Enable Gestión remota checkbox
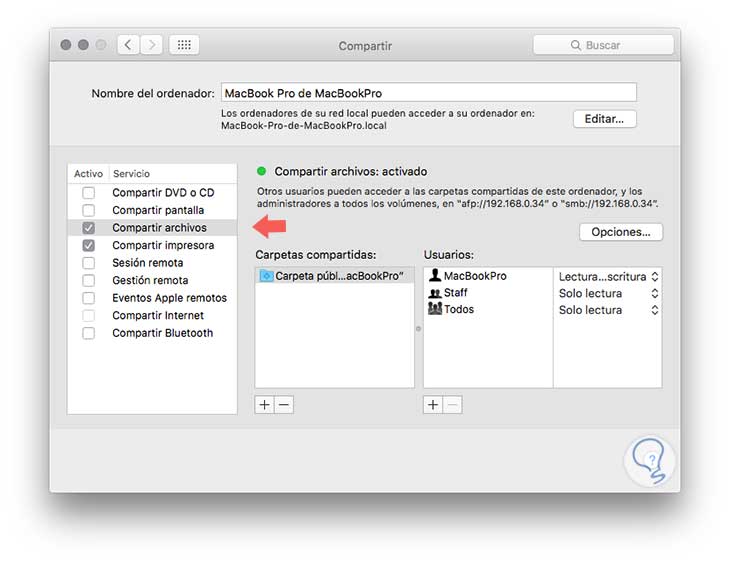 coord(88,280)
